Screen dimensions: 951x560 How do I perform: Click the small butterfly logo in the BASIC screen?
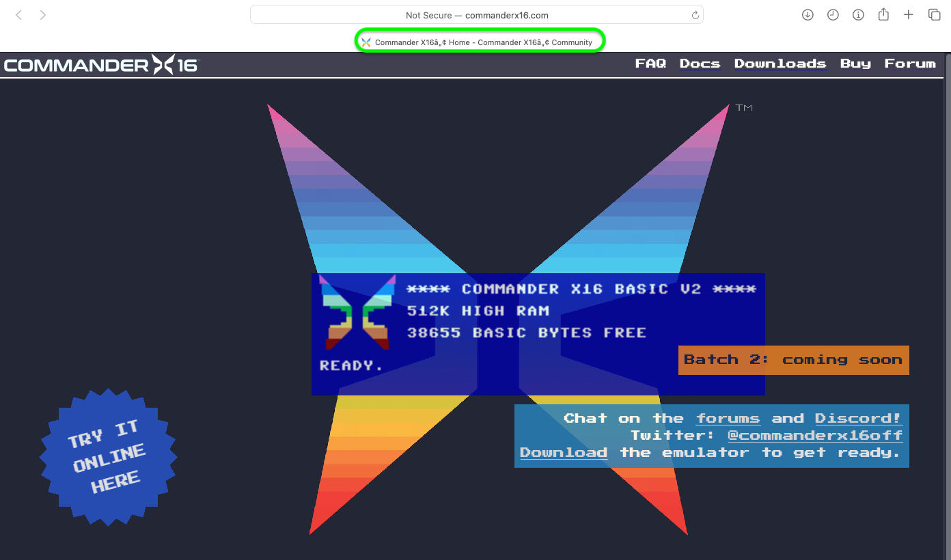click(357, 311)
